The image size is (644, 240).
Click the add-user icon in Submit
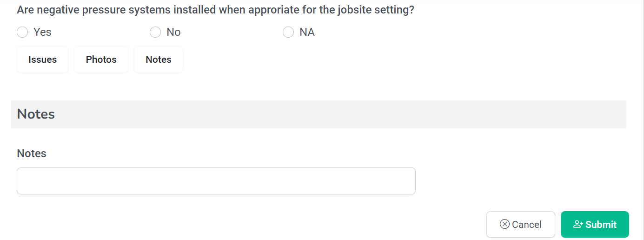[x=578, y=224]
